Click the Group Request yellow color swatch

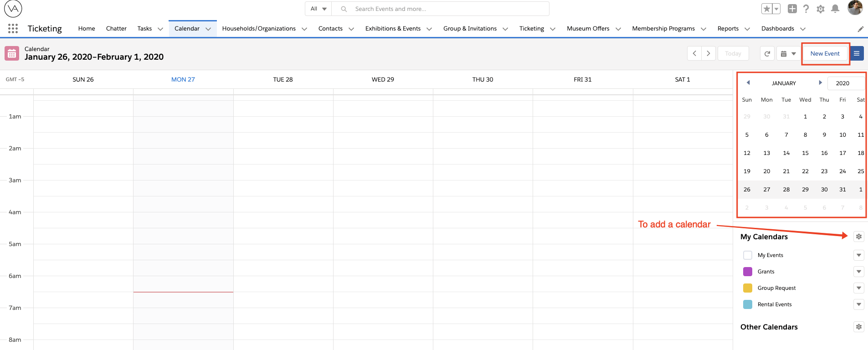coord(747,288)
